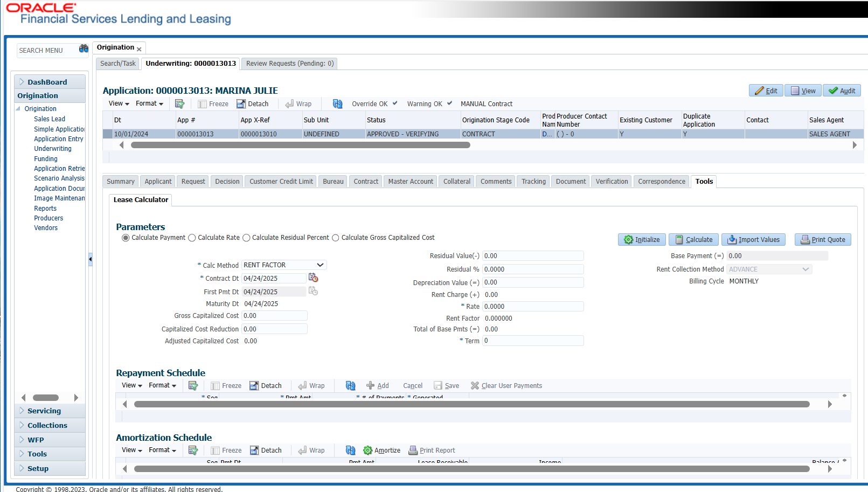This screenshot has height=492, width=868.
Task: Click the View button near Audit
Action: [x=803, y=91]
